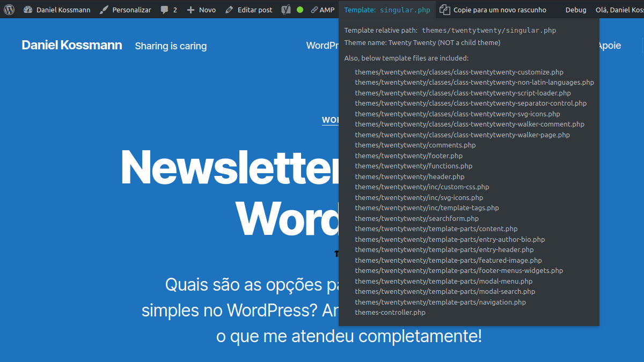Click class-twentytwenty-script-loader.php path
This screenshot has height=362, width=644.
point(463,93)
